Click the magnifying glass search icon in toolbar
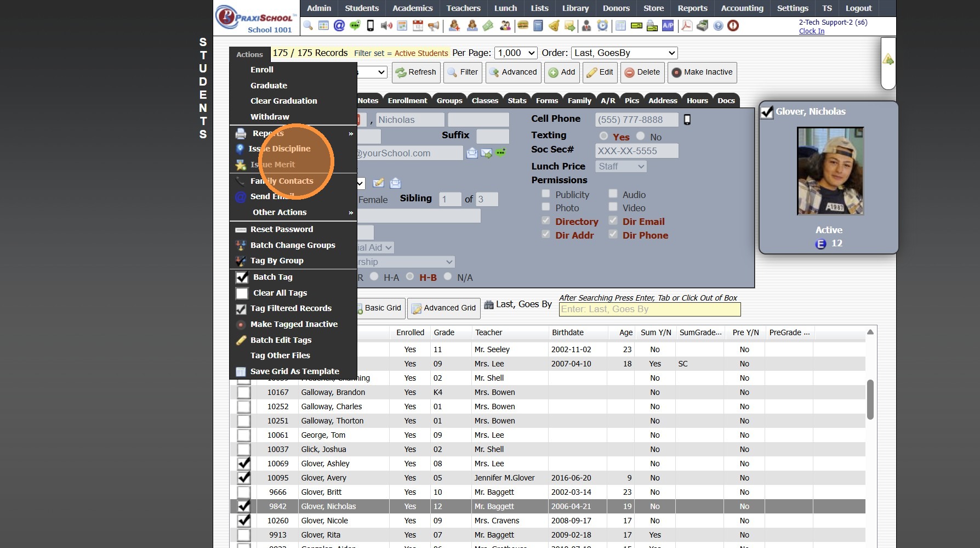The height and width of the screenshot is (548, 980). (x=308, y=25)
